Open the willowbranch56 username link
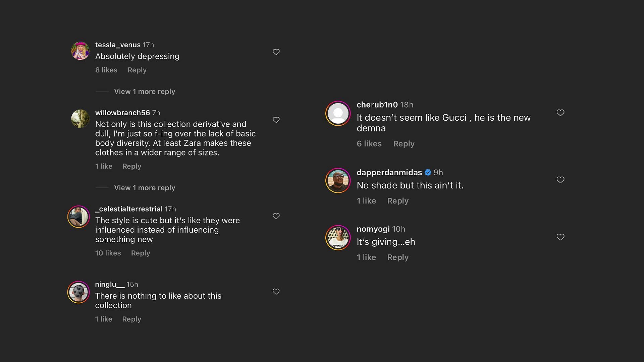This screenshot has height=362, width=644. [x=122, y=113]
